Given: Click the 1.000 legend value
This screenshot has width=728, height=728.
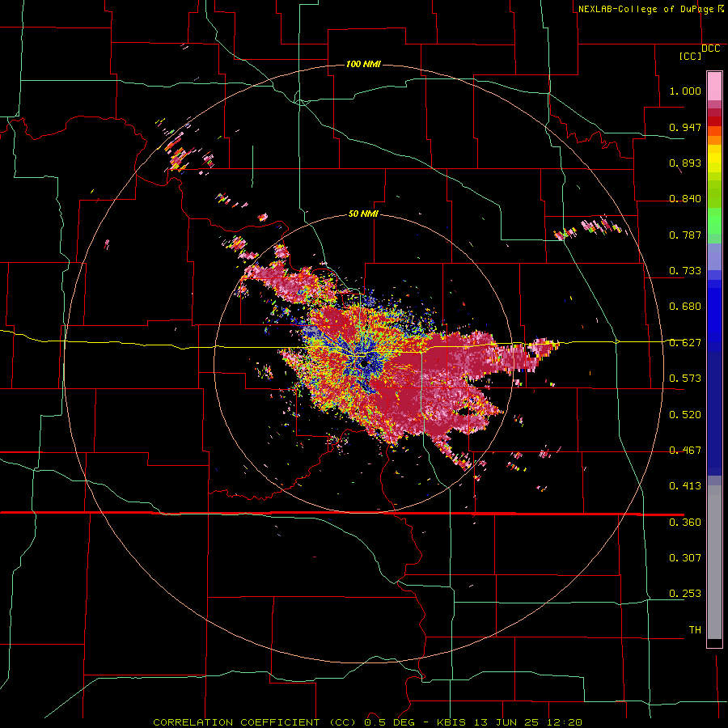Looking at the screenshot, I should (x=685, y=91).
